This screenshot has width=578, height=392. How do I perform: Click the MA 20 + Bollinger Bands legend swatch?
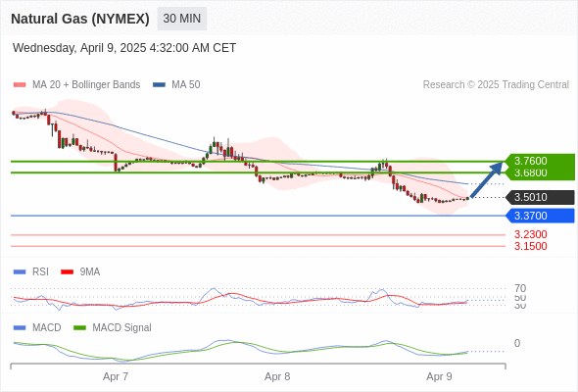[x=20, y=85]
